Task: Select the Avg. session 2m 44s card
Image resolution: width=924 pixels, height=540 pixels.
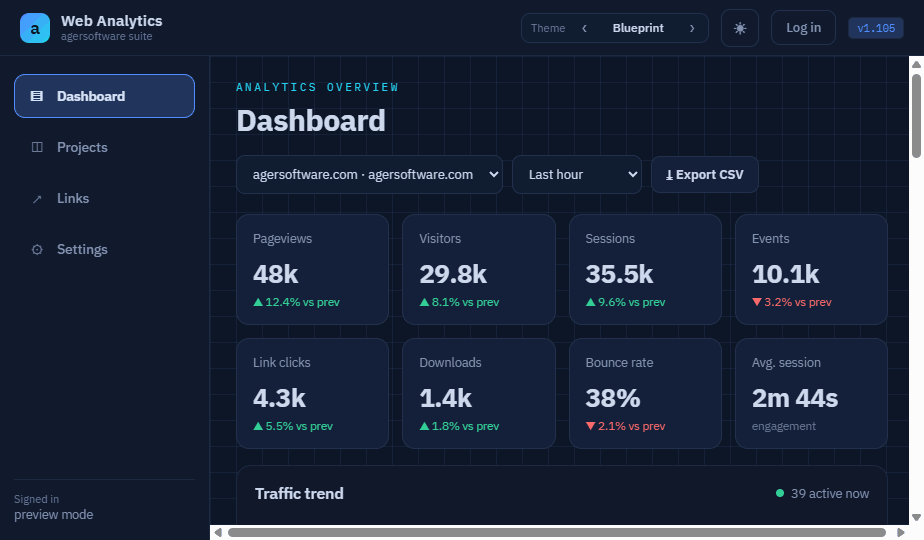Action: 811,393
